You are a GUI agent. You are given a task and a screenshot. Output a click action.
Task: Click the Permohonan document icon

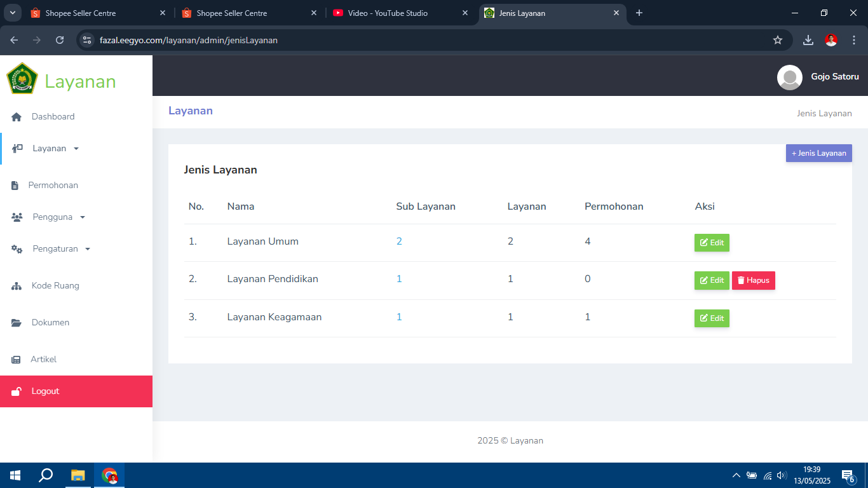(x=15, y=186)
